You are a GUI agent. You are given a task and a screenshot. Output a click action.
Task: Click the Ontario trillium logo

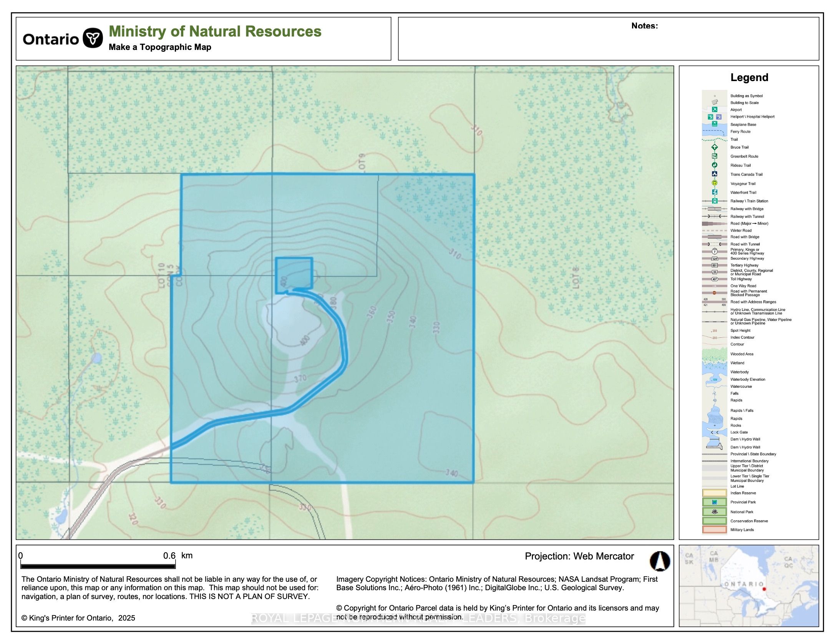(93, 38)
